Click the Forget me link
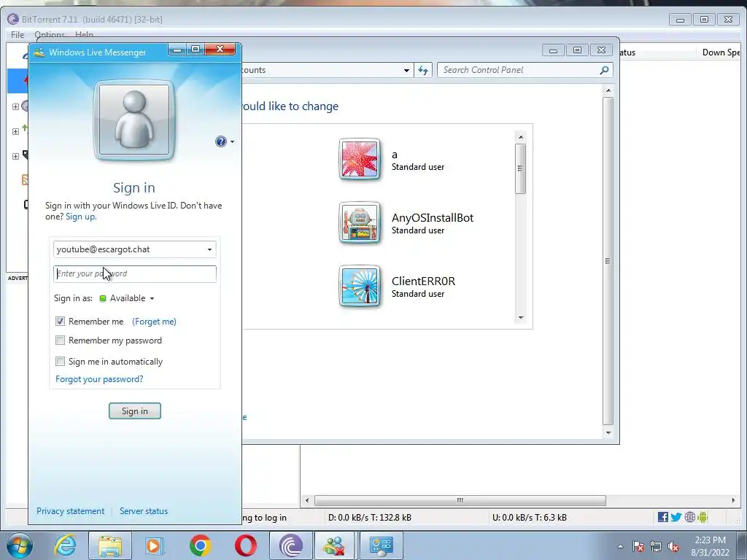 pos(154,322)
